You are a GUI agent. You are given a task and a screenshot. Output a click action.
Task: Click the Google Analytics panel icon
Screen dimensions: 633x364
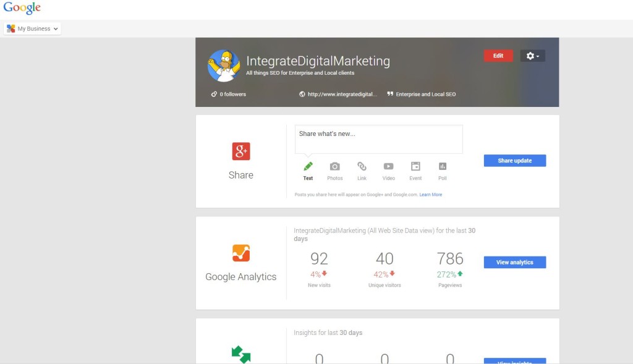pyautogui.click(x=240, y=252)
